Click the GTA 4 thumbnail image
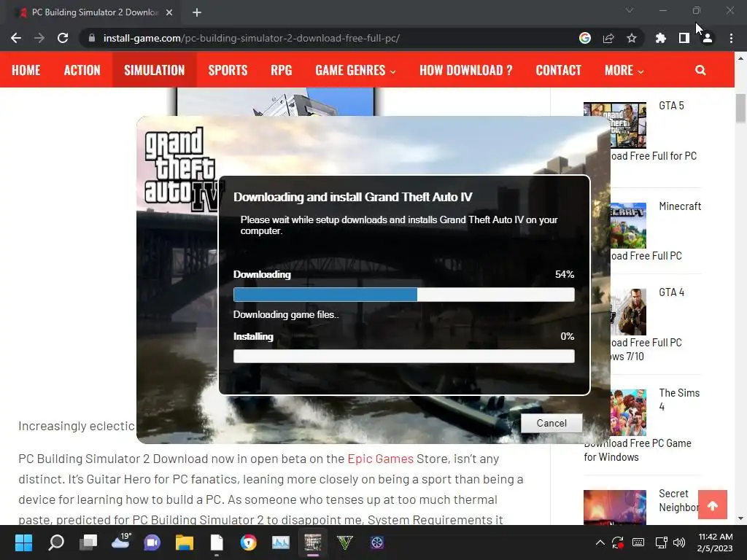The image size is (747, 560). click(x=628, y=312)
